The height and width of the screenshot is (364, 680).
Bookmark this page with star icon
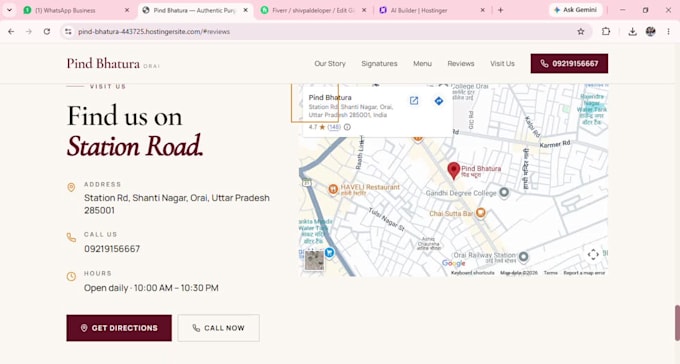(x=581, y=31)
